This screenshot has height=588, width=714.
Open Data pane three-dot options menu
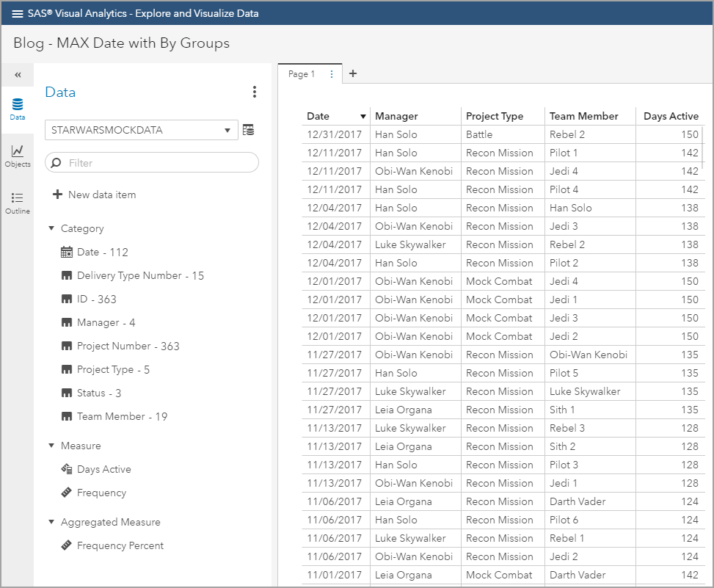click(255, 92)
